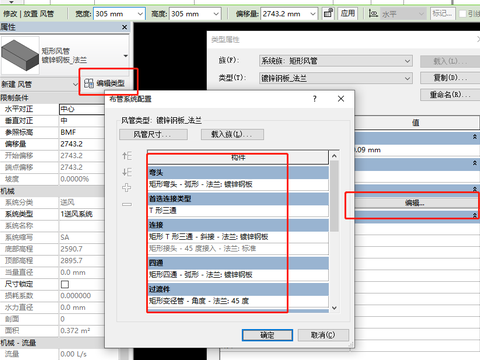Image resolution: width=480 pixels, height=360 pixels.
Task: Open the type selector 矩形风管 镀锌钢板_法兰 dropdown
Action: click(x=126, y=56)
